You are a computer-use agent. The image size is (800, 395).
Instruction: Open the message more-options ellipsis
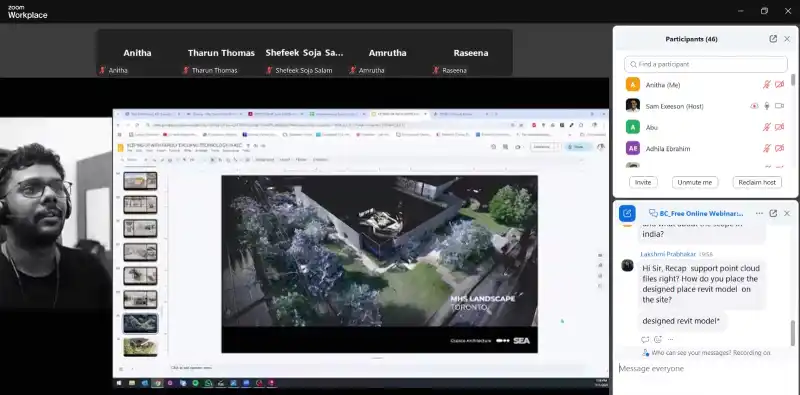[x=670, y=339]
